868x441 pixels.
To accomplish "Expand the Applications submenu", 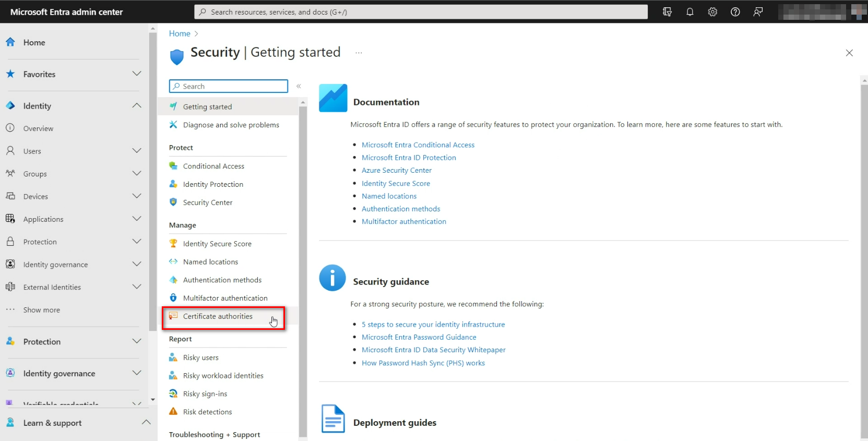I will (x=137, y=219).
